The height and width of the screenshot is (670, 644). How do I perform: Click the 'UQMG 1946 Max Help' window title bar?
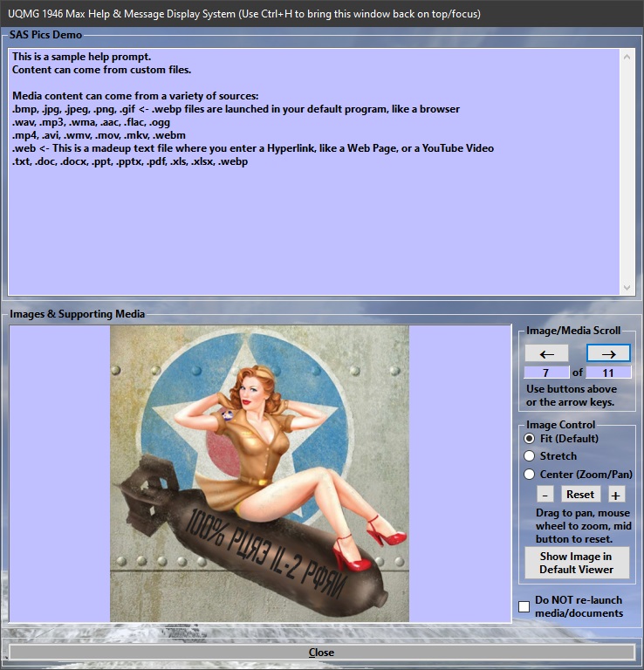(322, 14)
